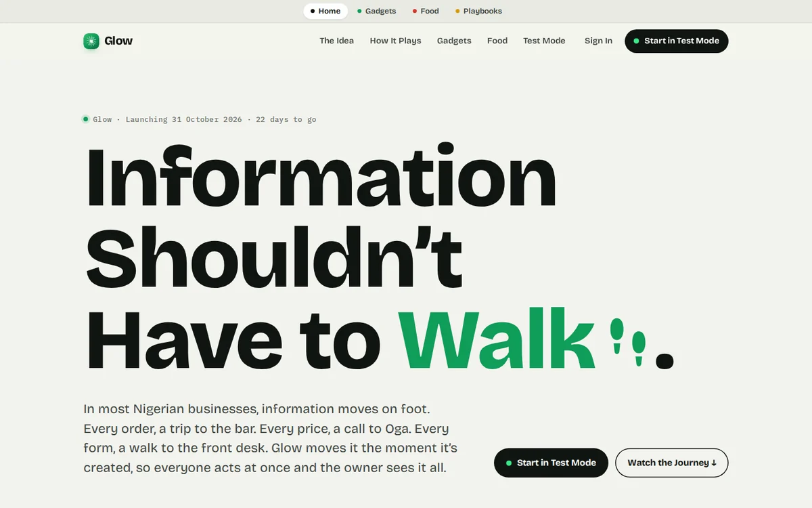Viewport: 812px width, 508px height.
Task: Click the green Walk headline word
Action: tap(497, 338)
